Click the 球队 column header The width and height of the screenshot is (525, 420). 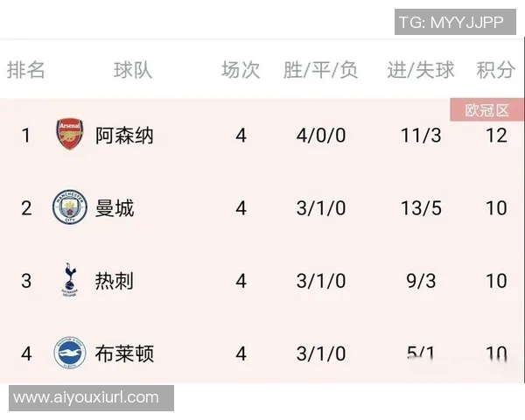click(x=133, y=71)
